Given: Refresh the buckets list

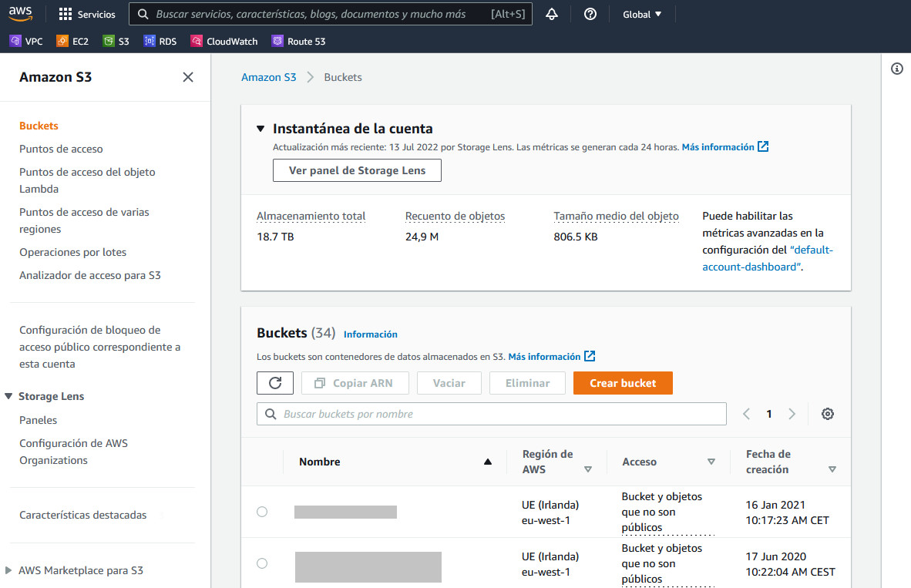Looking at the screenshot, I should click(275, 383).
